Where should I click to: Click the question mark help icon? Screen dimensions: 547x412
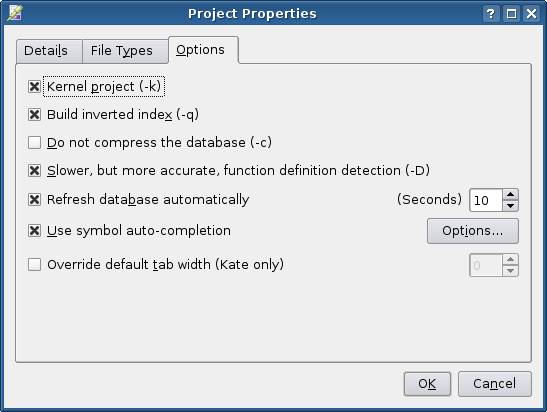click(491, 14)
